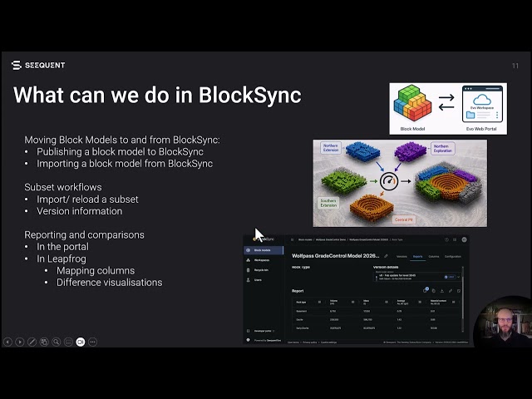Click 'Publishing a block model to BlockSync' bullet
Image resolution: width=532 pixels, height=399 pixels.
click(x=120, y=151)
